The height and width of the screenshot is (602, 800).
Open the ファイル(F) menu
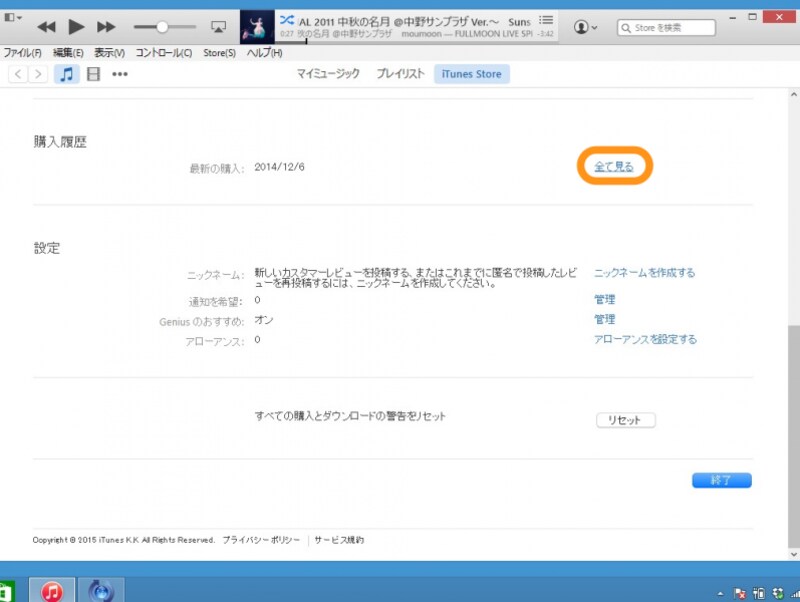22,53
